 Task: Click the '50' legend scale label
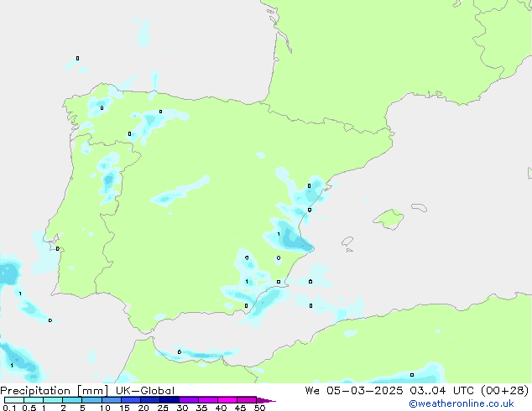(259, 408)
